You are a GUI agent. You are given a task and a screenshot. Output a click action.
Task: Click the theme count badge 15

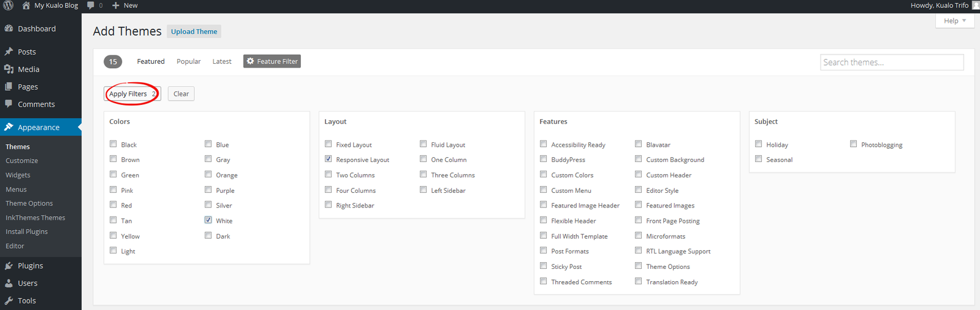(113, 61)
